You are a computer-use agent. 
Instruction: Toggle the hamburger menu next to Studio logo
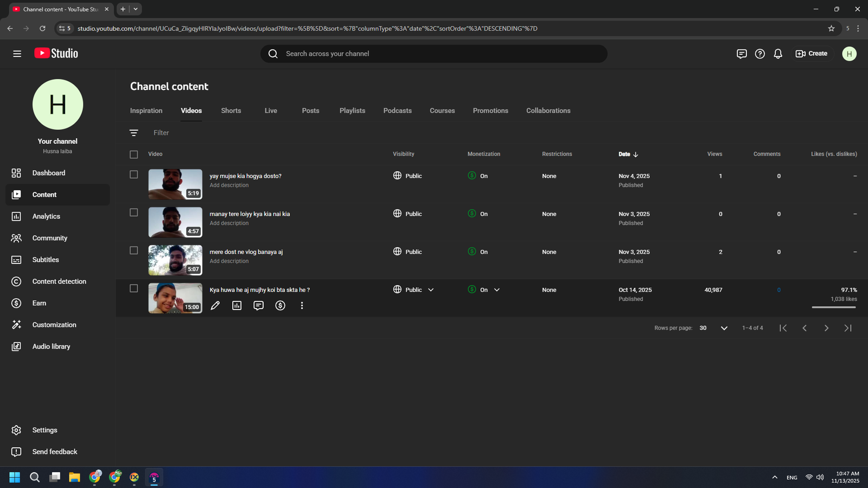pyautogui.click(x=17, y=54)
